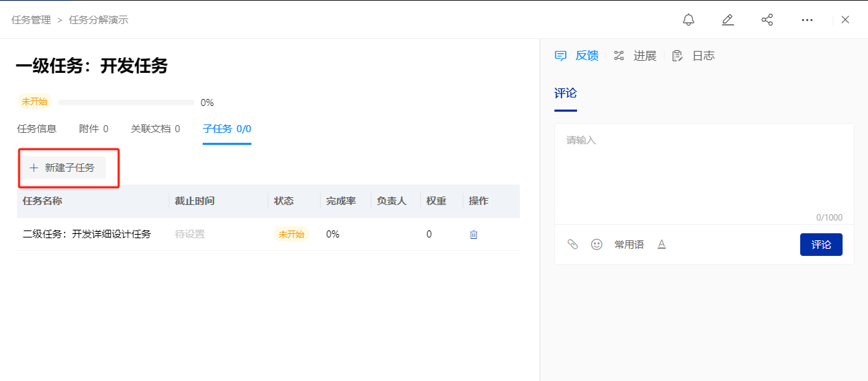Viewport: 868px width, 381px height.
Task: Click the share icon in header
Action: point(767,20)
